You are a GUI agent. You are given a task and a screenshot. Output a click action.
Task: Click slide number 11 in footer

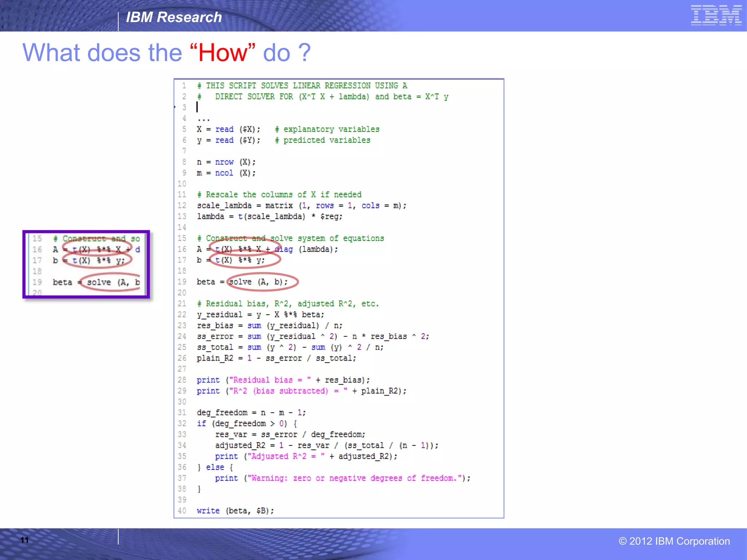click(24, 540)
